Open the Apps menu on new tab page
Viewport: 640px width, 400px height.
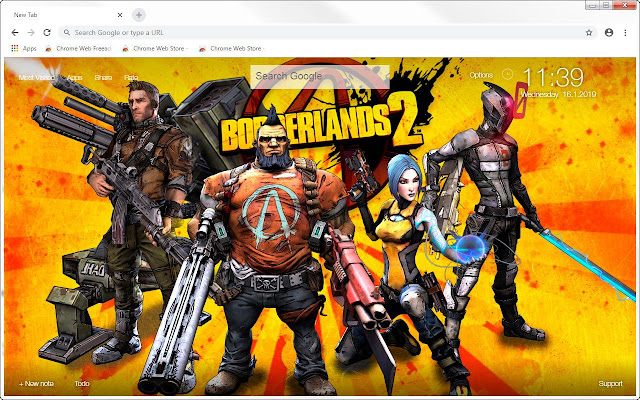pyautogui.click(x=75, y=78)
